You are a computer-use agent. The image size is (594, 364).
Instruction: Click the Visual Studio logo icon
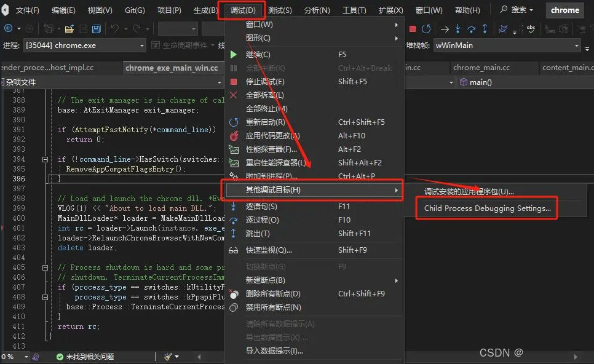click(x=4, y=10)
